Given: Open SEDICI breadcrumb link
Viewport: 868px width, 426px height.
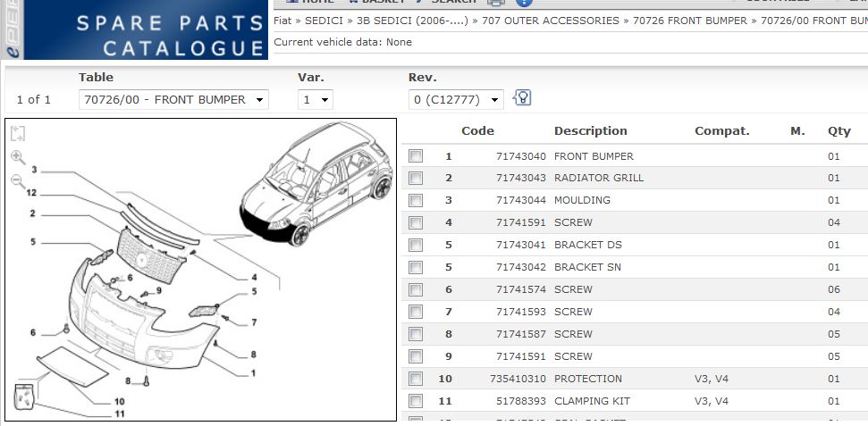Looking at the screenshot, I should [324, 21].
